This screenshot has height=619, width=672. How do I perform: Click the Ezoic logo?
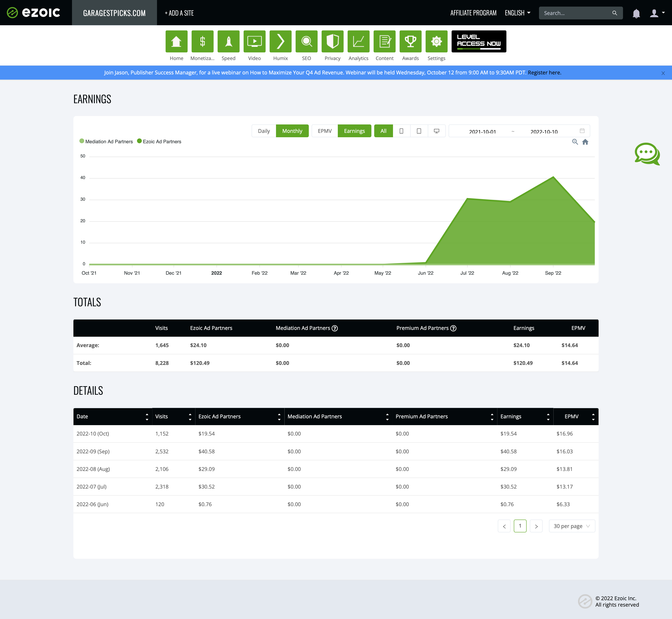click(x=33, y=13)
